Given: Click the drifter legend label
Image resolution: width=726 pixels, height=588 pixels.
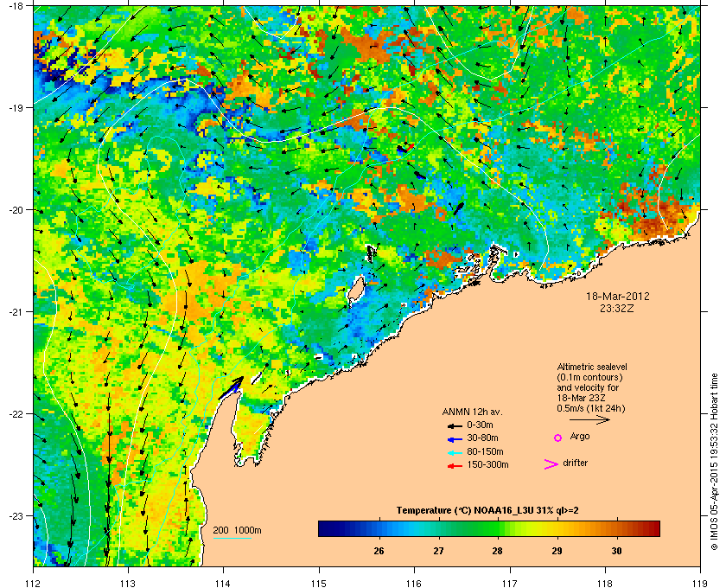Looking at the screenshot, I should (x=576, y=463).
